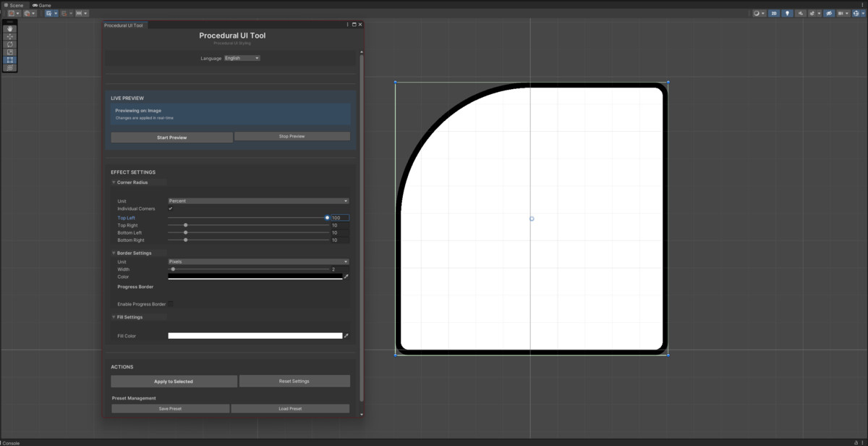Toggle scene audio in the Scene view toolbar

click(801, 13)
